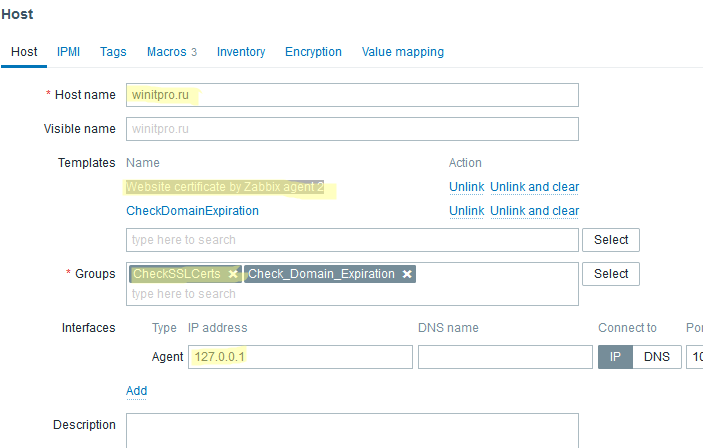Click inside the DNS name field
Screen dimensions: 703x448
(x=505, y=357)
